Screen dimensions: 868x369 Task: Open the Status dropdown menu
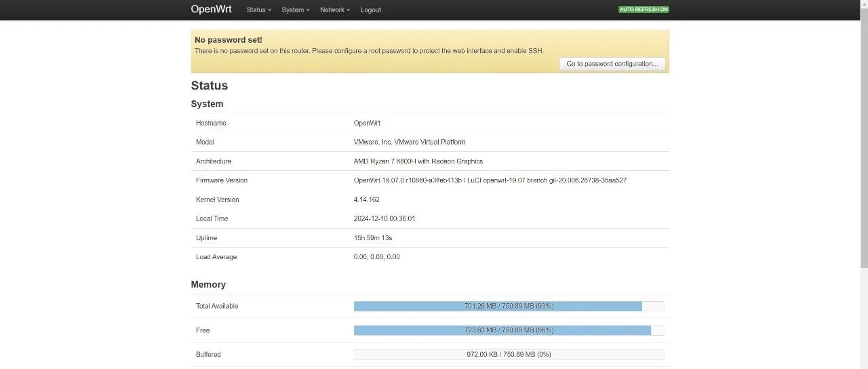[258, 10]
